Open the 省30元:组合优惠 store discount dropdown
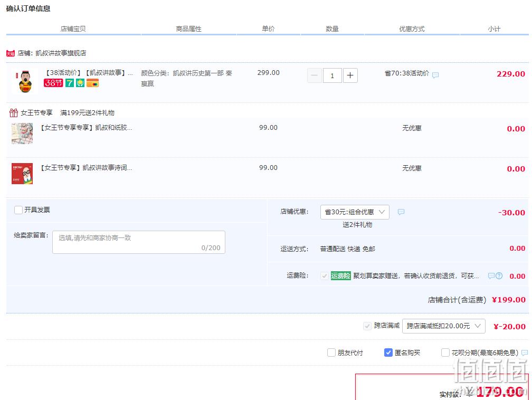Screen dimensions: 532x400 point(355,212)
